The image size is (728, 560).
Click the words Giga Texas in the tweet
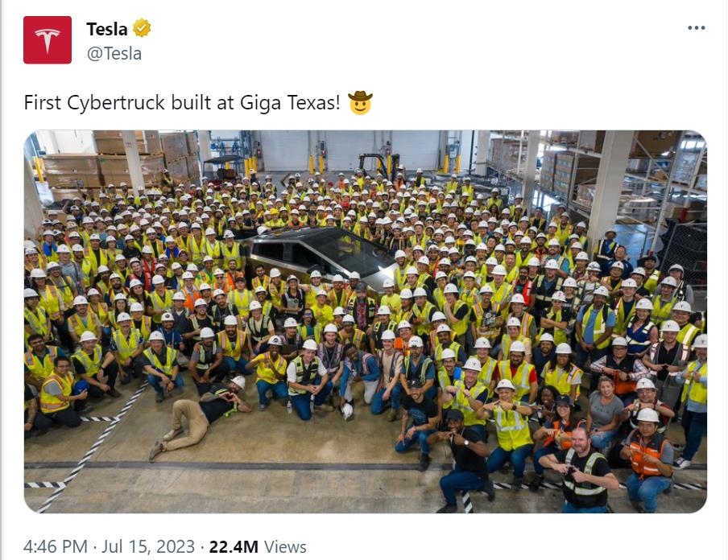point(290,102)
